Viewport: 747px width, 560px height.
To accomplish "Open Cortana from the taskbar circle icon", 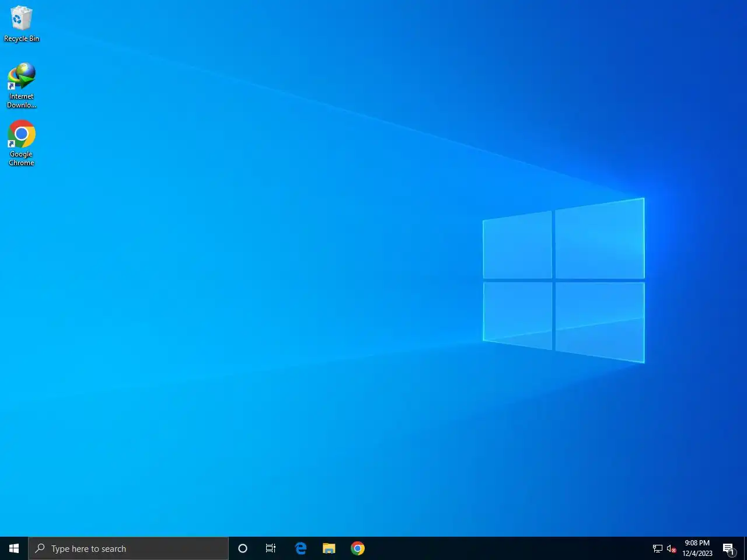I will coord(243,548).
